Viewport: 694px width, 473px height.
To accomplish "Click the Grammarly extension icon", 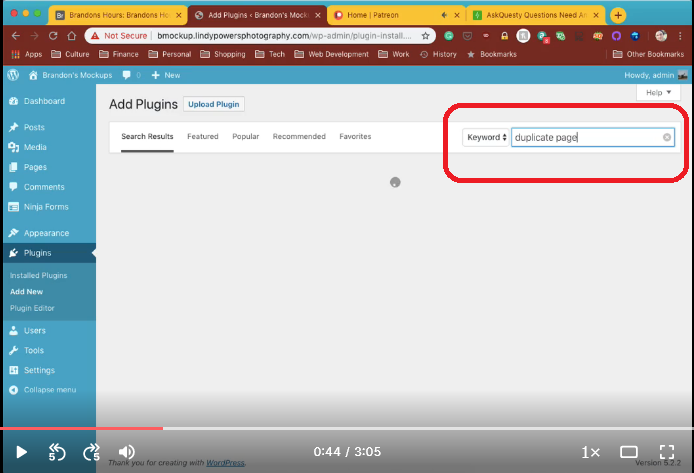I will click(x=449, y=36).
